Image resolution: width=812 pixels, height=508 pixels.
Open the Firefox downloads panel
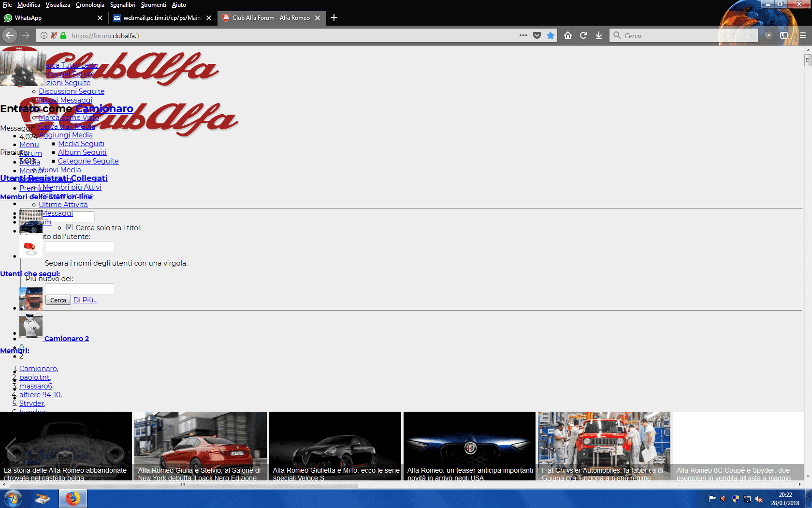pyautogui.click(x=599, y=35)
